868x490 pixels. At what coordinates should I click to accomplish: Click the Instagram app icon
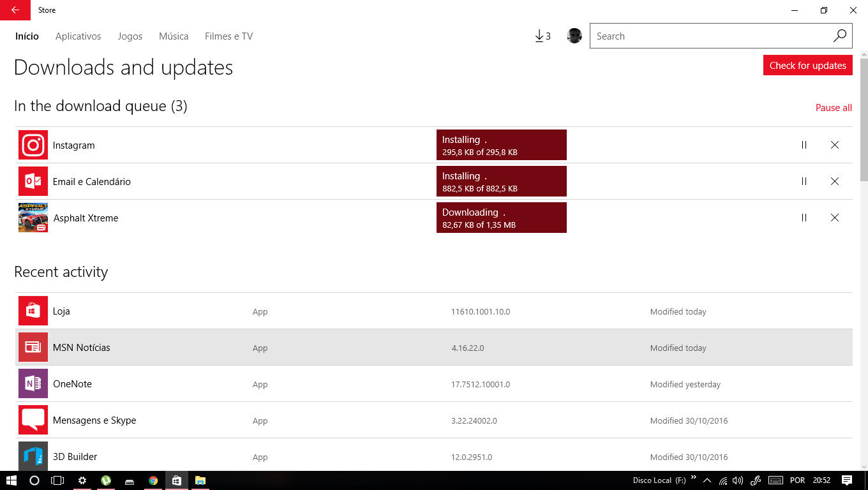[33, 145]
